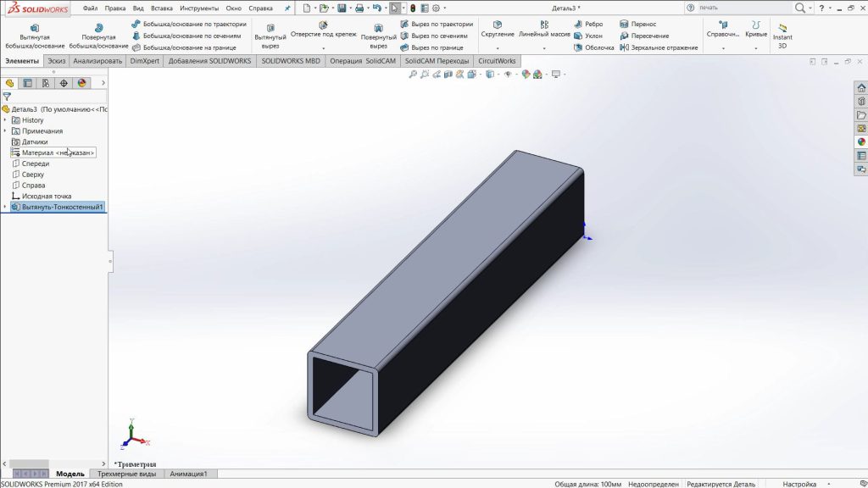Select Бобышка/основание по сечениям loft tool
The height and width of the screenshot is (488, 868).
click(x=186, y=36)
